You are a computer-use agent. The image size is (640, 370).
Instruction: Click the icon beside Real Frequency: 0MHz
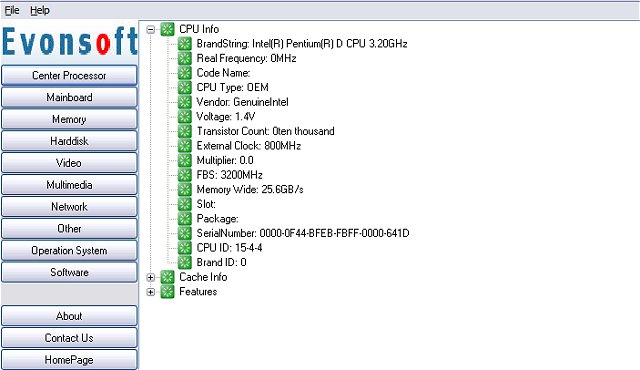pyautogui.click(x=184, y=58)
